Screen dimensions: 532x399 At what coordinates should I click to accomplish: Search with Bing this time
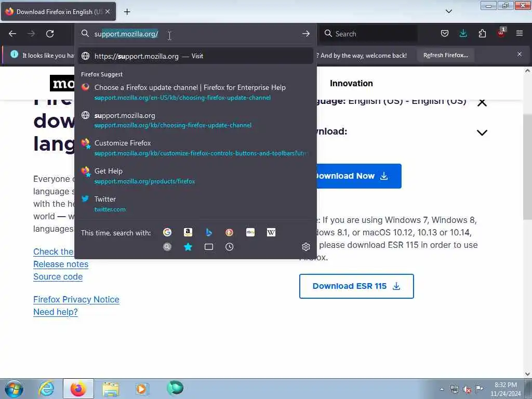pyautogui.click(x=209, y=232)
